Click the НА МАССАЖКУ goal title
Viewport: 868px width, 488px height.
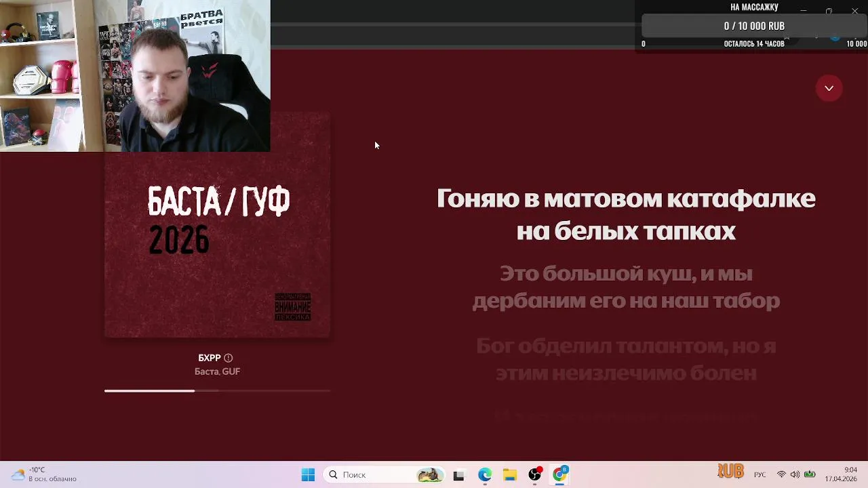(x=754, y=7)
